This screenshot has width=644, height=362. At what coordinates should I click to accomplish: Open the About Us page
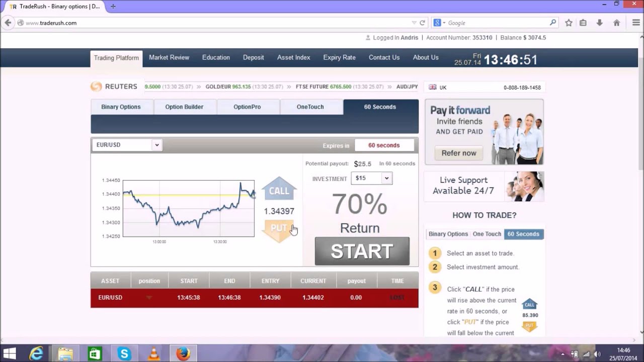click(x=426, y=57)
